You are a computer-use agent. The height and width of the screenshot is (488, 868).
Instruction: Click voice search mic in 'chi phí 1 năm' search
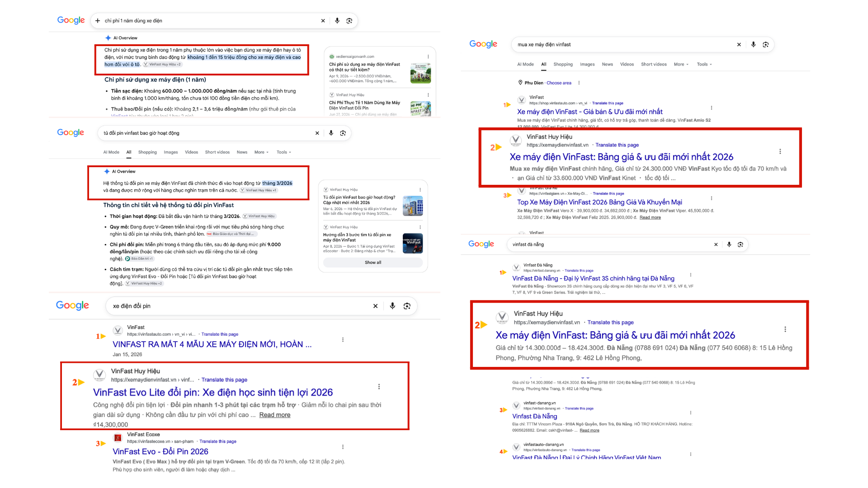[337, 21]
